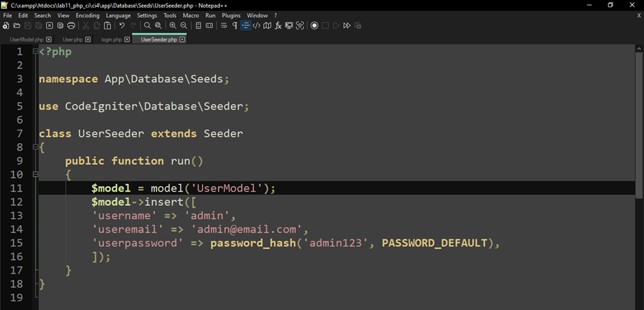Toggle the highlighted Indent Guide icon
The image size is (644, 310).
point(245,25)
